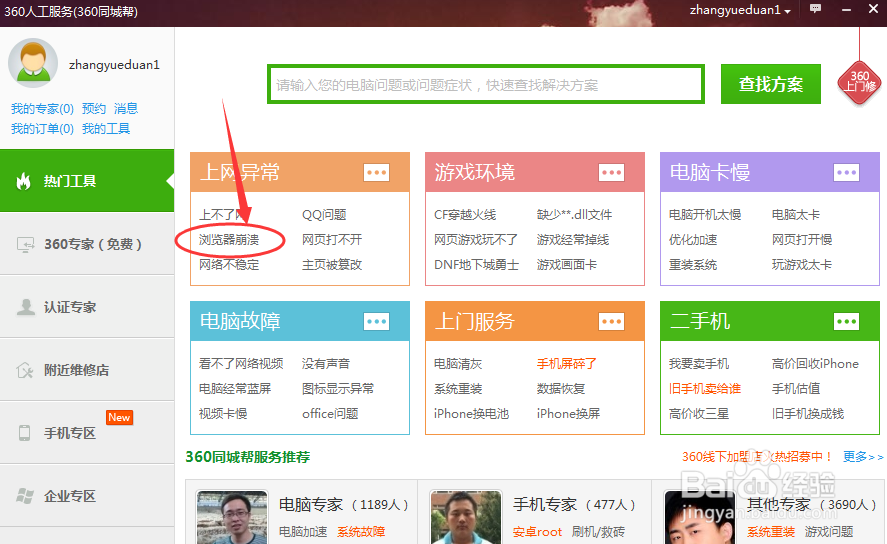This screenshot has height=544, width=887.
Task: Click the flame icon beside 热门工具
Action: pos(23,181)
